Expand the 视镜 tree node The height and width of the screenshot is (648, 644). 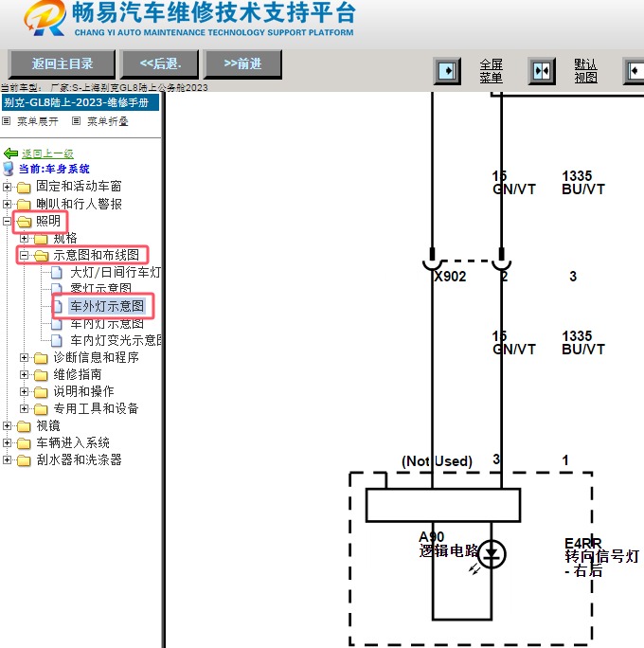point(7,426)
